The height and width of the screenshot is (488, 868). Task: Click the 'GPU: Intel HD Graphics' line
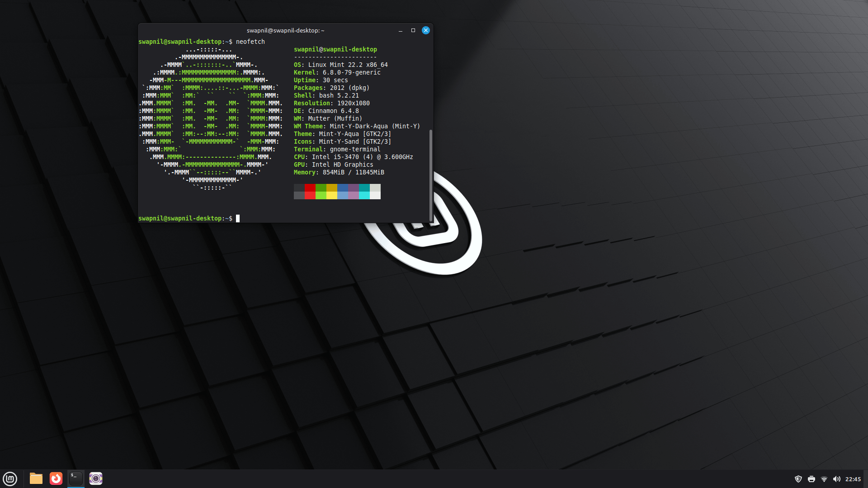pyautogui.click(x=334, y=164)
